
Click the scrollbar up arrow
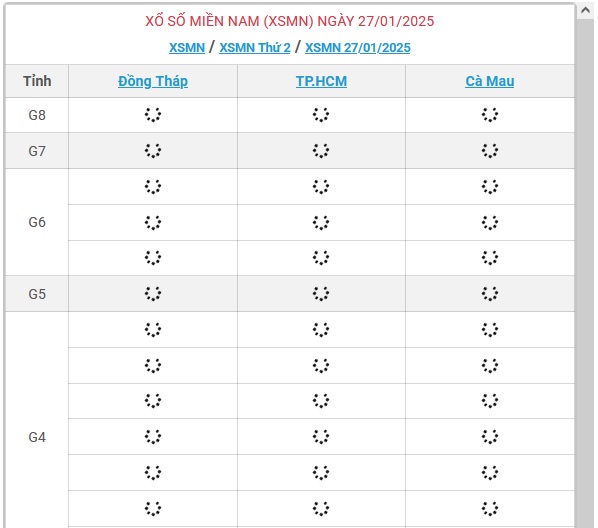tap(585, 10)
